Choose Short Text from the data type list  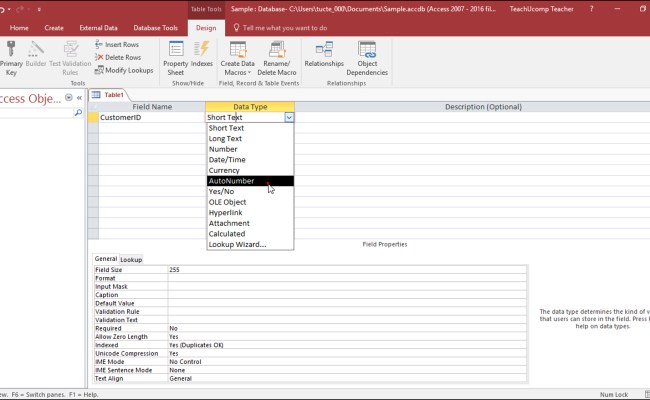coord(250,128)
